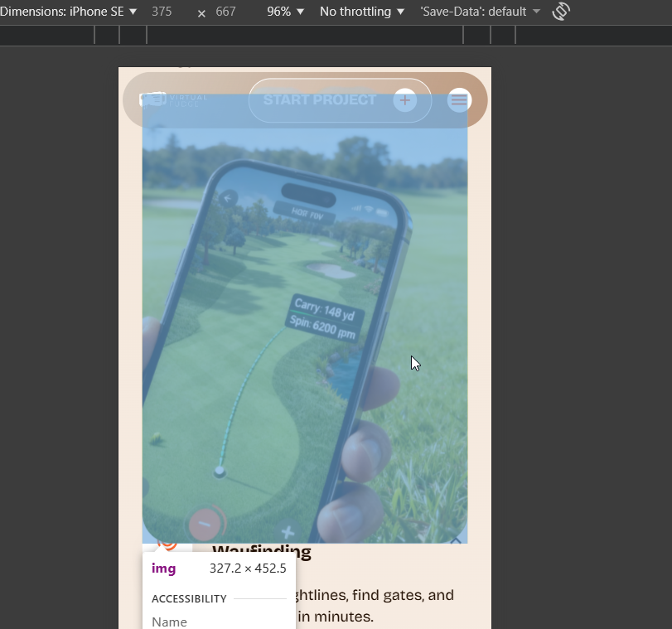This screenshot has height=629, width=672.
Task: Open the Dimensions iPhone SE device dropdown
Action: coord(68,12)
